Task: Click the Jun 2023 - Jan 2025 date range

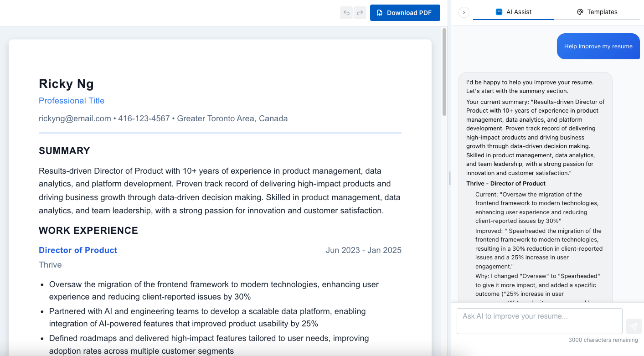Action: tap(364, 250)
